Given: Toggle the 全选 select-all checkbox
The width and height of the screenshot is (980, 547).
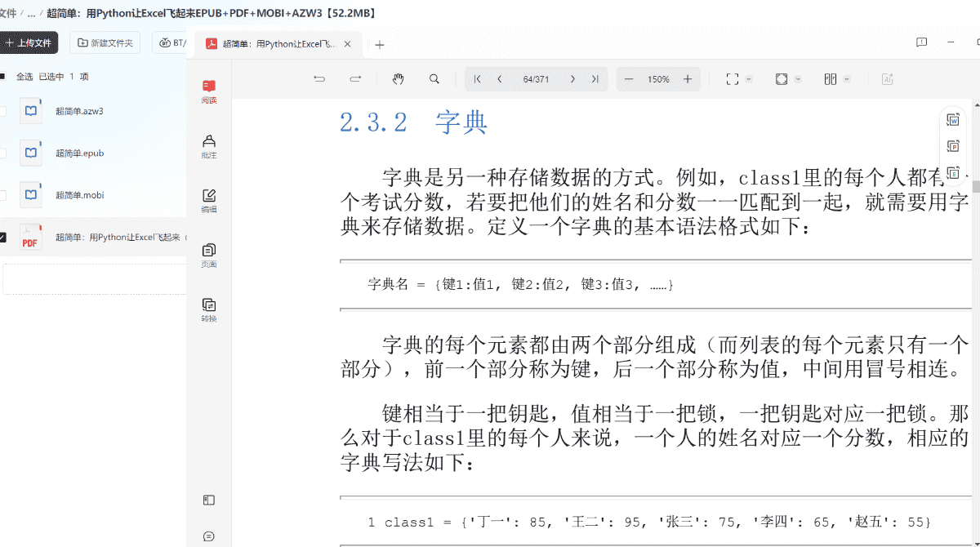Looking at the screenshot, I should pyautogui.click(x=2, y=77).
